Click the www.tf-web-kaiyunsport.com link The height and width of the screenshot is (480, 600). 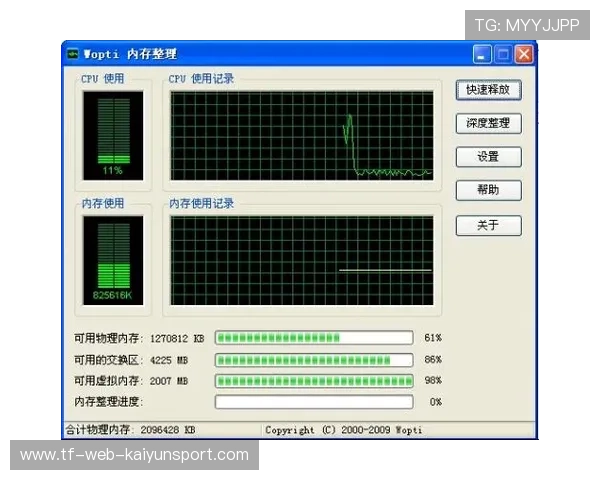134,455
